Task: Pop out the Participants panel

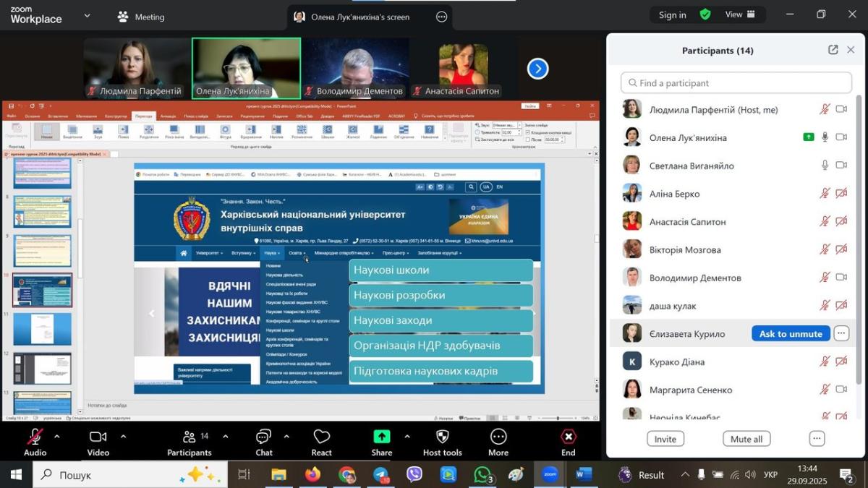Action: pyautogui.click(x=833, y=50)
